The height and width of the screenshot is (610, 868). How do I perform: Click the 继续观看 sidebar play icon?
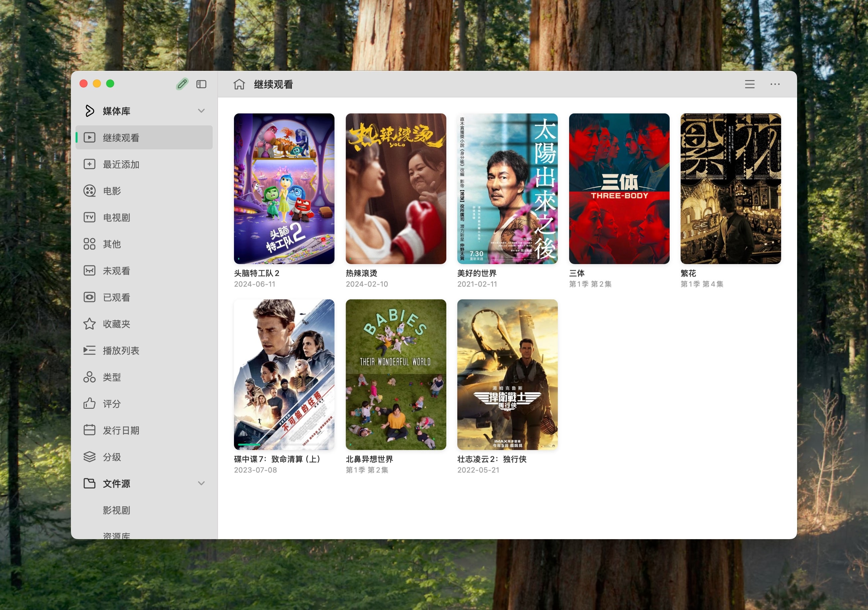(x=90, y=137)
